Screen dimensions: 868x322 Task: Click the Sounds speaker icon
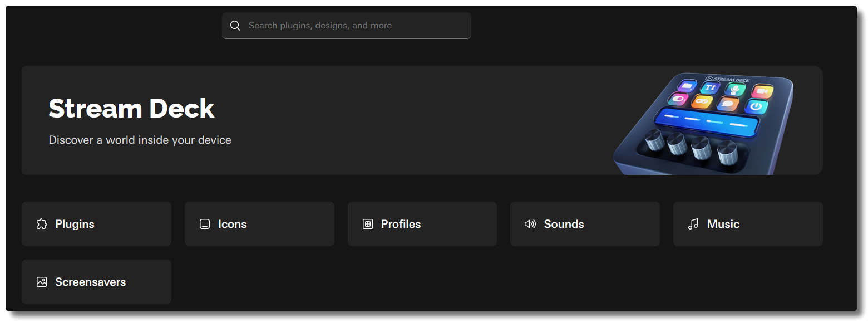pos(529,224)
